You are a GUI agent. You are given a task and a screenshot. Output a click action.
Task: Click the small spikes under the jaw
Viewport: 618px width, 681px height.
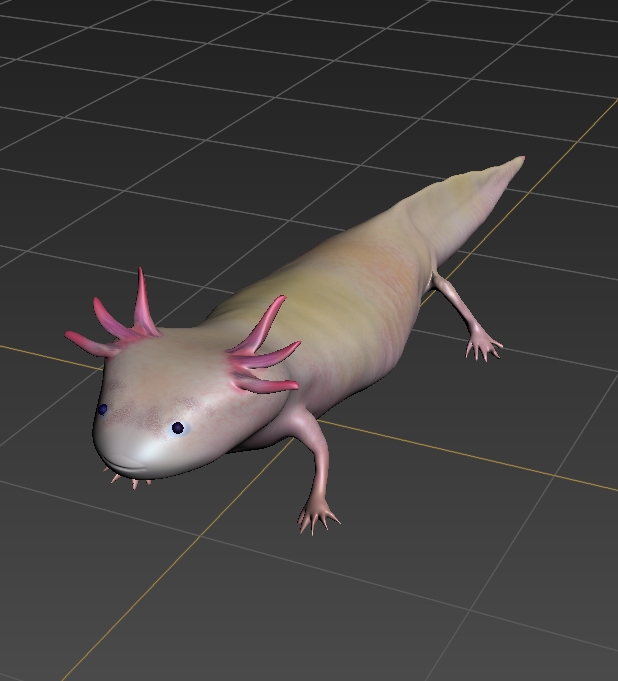pyautogui.click(x=130, y=482)
